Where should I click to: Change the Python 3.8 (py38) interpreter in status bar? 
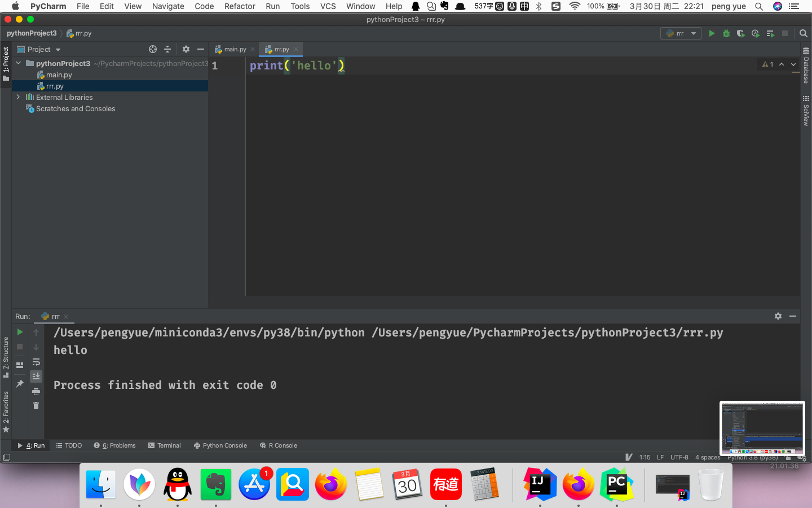point(745,457)
